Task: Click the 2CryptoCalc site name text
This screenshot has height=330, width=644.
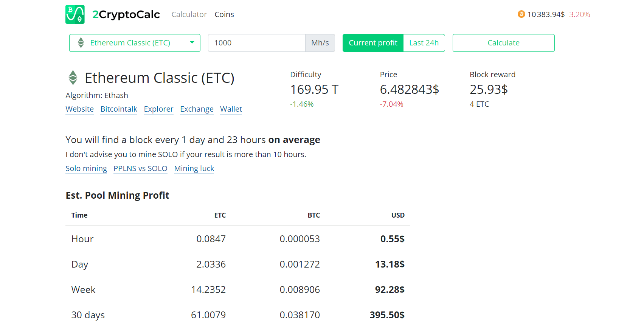Action: (x=126, y=14)
